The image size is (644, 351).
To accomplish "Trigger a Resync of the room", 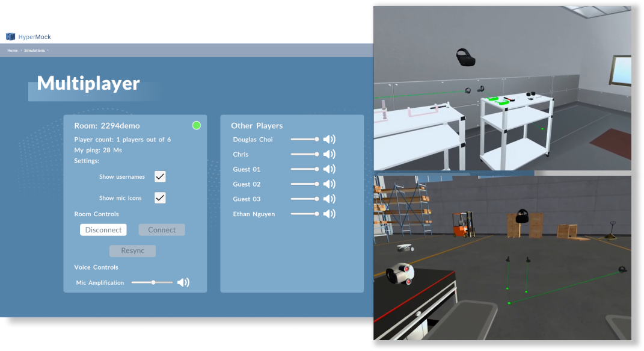I will pyautogui.click(x=132, y=250).
